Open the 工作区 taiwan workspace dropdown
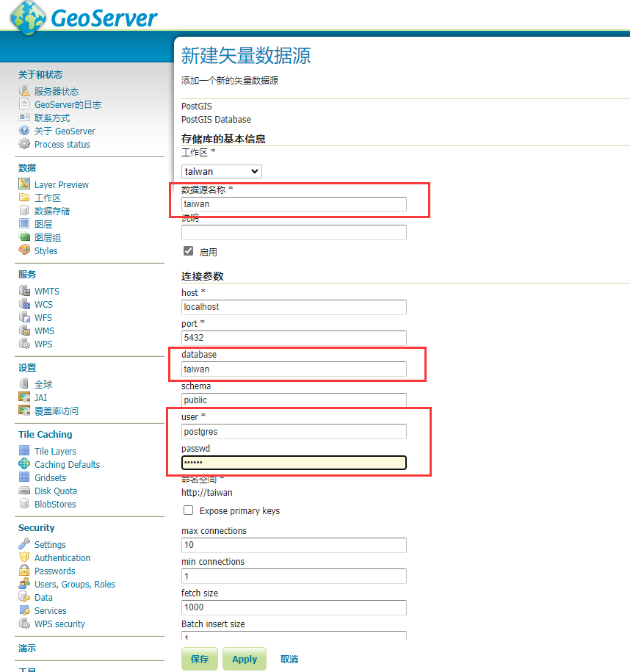Viewport: 630px width, 672px height. point(222,171)
